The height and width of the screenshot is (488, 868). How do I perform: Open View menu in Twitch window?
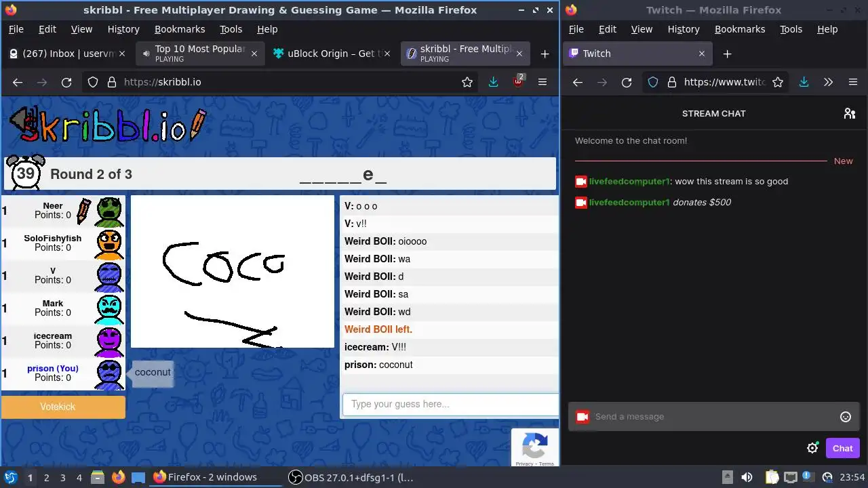point(642,29)
